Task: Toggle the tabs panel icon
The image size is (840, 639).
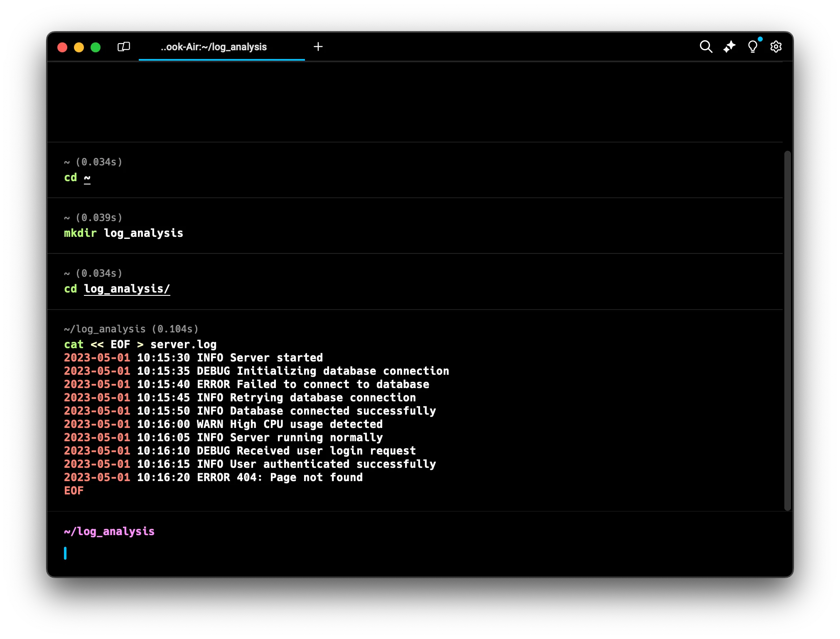Action: point(123,47)
